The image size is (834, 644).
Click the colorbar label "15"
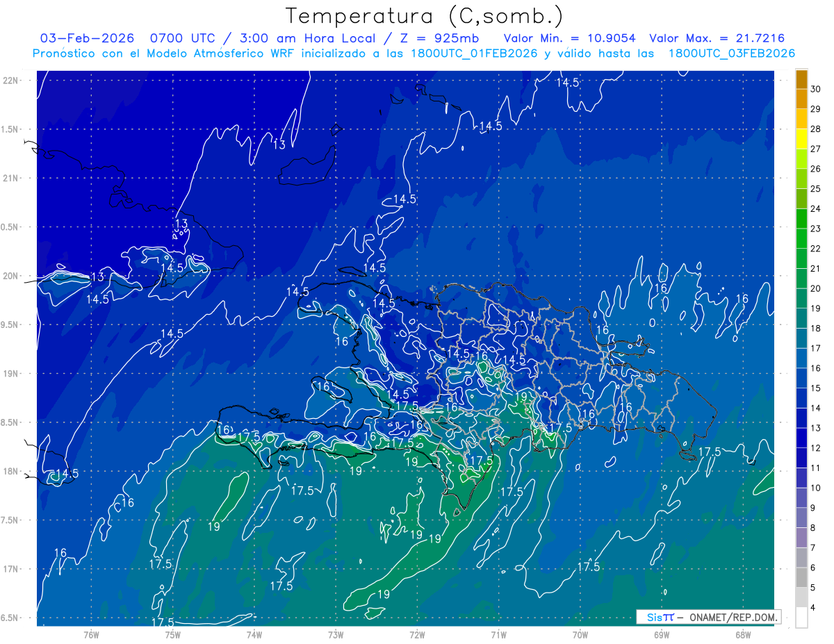coord(816,388)
